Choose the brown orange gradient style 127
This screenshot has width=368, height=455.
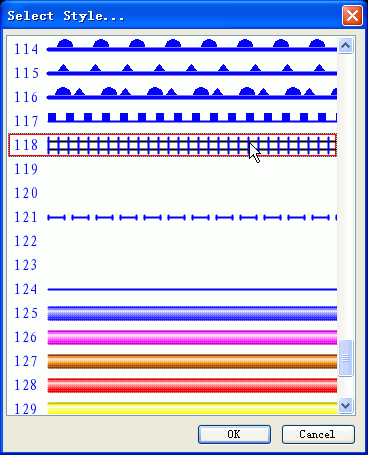tap(172, 361)
